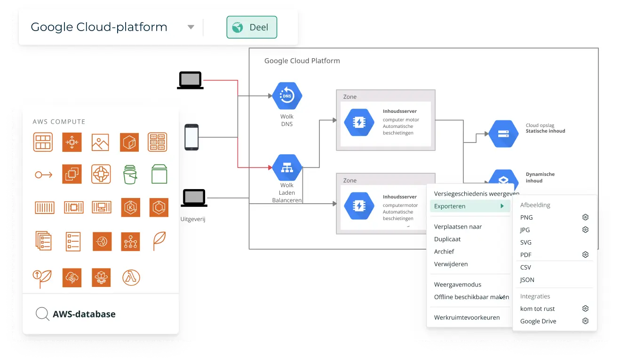The image size is (620, 364).
Task: Select the Lambda circle icon
Action: (x=131, y=278)
